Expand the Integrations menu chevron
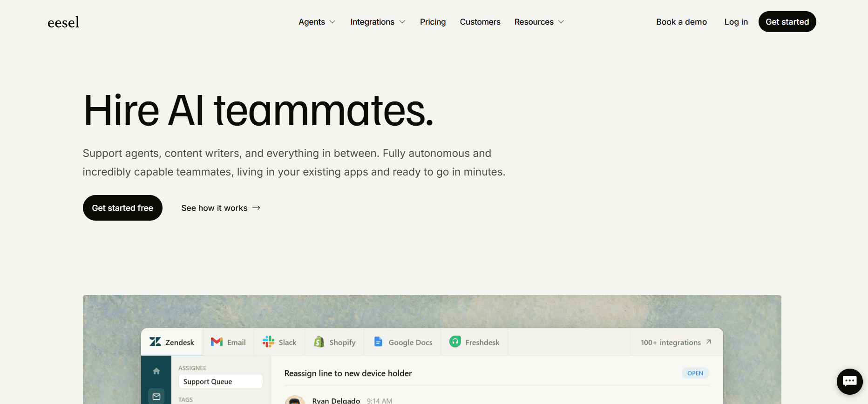The width and height of the screenshot is (868, 404). [402, 22]
